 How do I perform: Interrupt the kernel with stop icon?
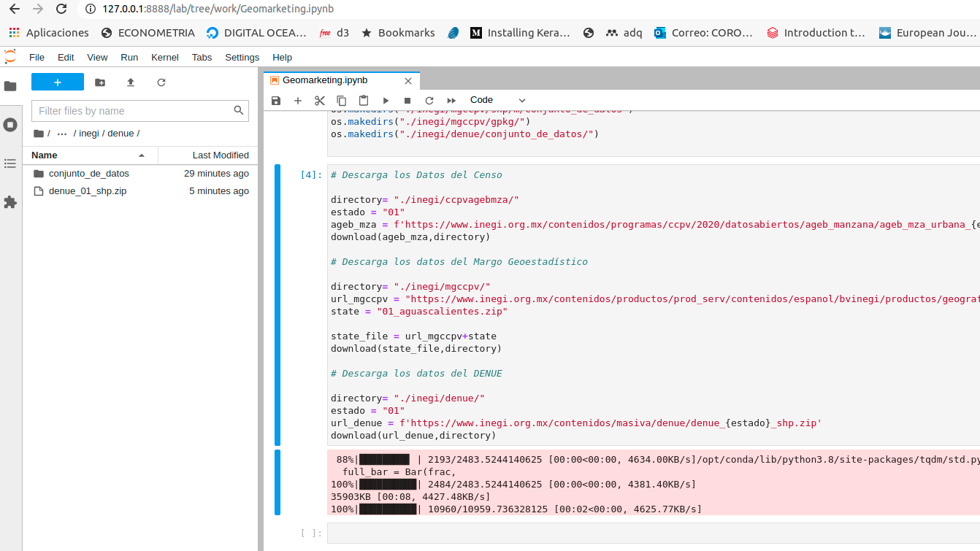coord(407,100)
